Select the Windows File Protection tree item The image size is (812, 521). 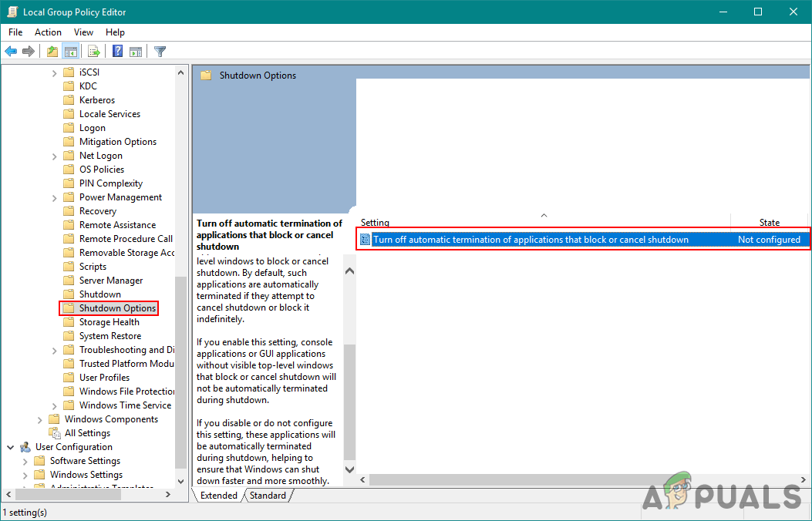[126, 392]
